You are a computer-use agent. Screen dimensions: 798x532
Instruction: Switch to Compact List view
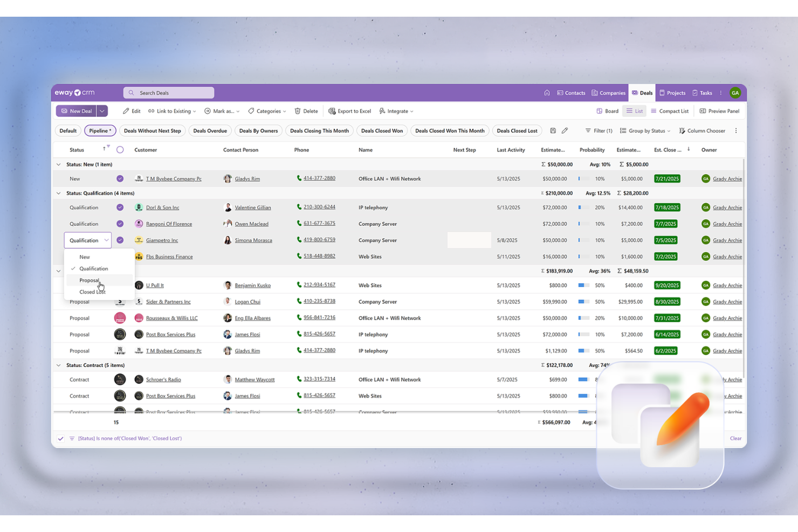coord(669,111)
